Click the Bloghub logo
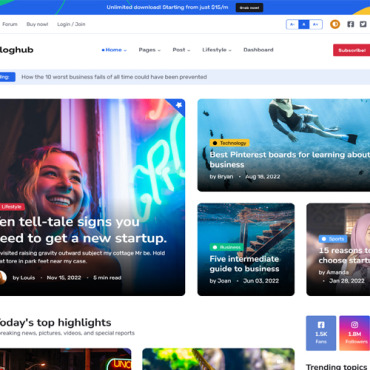This screenshot has width=370, height=370. [x=17, y=50]
